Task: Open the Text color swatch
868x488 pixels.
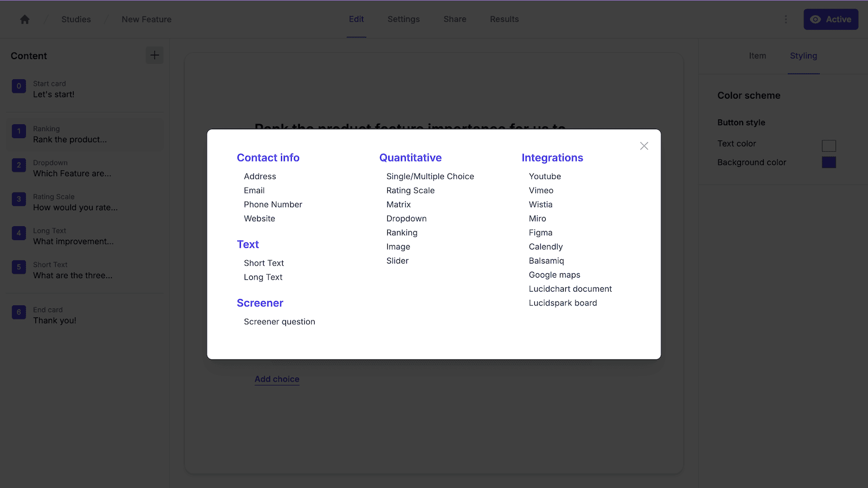Action: click(x=828, y=145)
